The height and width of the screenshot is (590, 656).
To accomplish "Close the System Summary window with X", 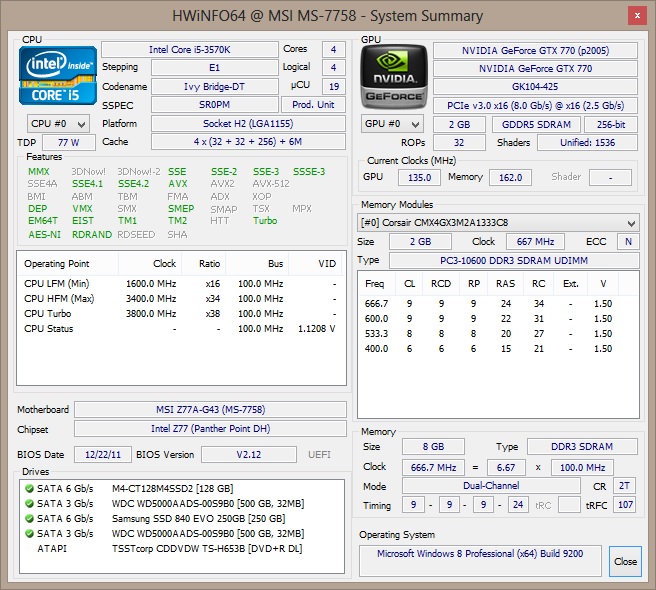I will pos(637,16).
